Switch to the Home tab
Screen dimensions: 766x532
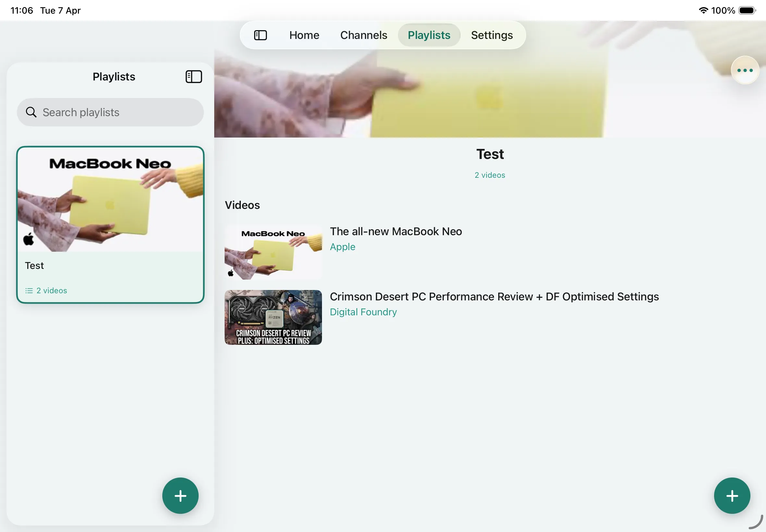(x=304, y=35)
